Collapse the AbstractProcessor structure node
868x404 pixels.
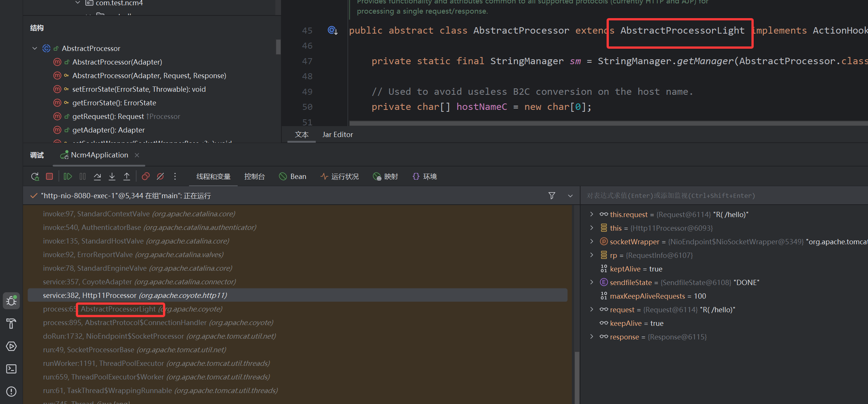coord(35,48)
